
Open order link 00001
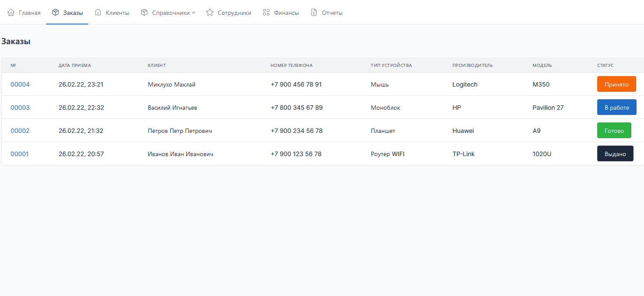click(x=20, y=154)
